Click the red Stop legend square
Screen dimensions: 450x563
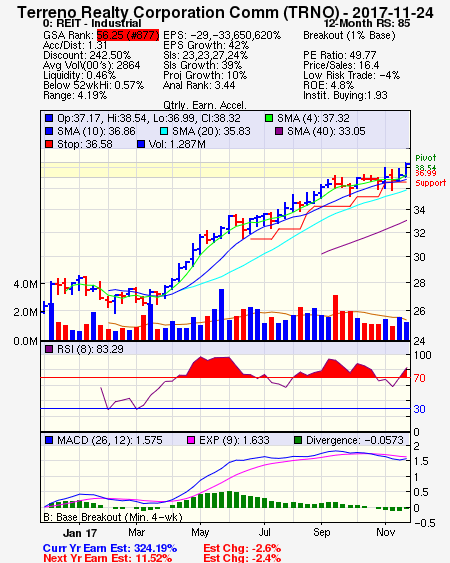pos(49,144)
